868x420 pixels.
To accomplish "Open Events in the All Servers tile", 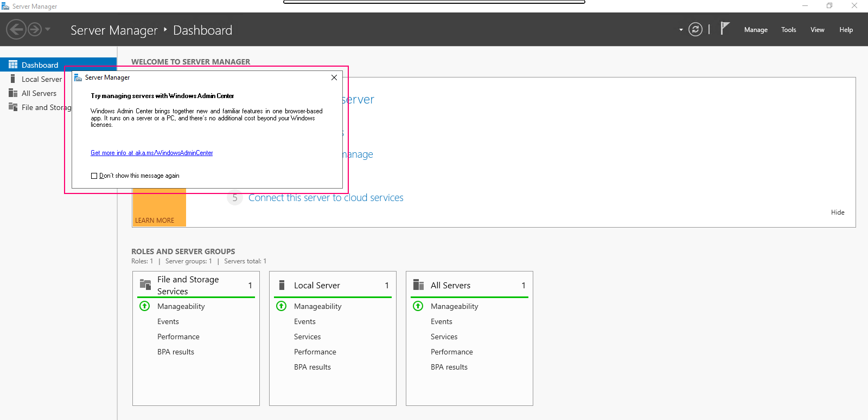I will [x=442, y=321].
